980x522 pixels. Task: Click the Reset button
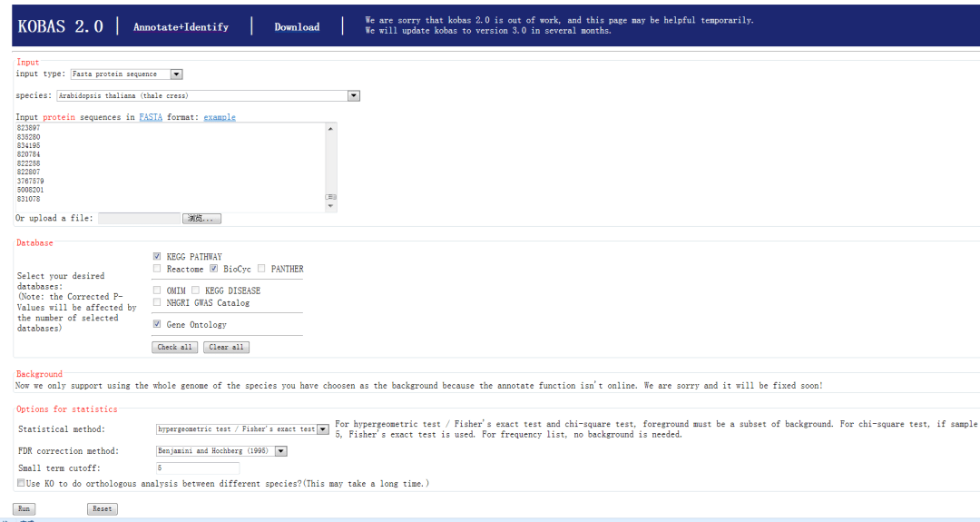(x=102, y=509)
